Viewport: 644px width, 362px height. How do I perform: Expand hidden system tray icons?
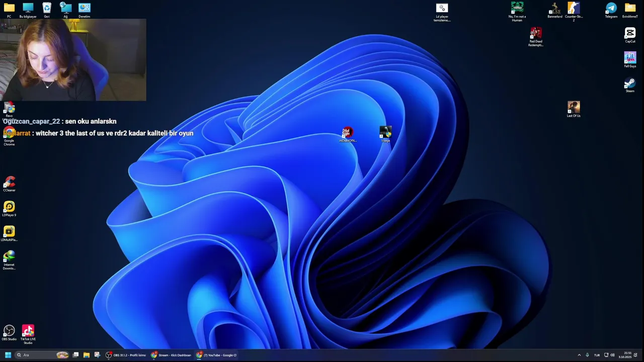pyautogui.click(x=579, y=355)
